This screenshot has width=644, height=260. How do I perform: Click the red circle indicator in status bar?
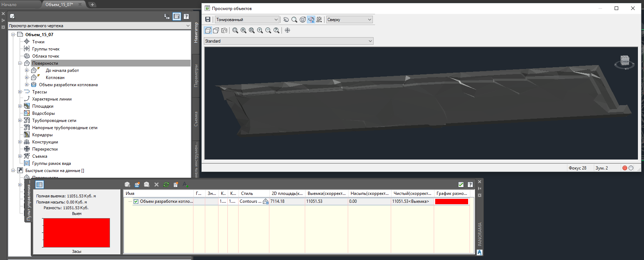625,168
